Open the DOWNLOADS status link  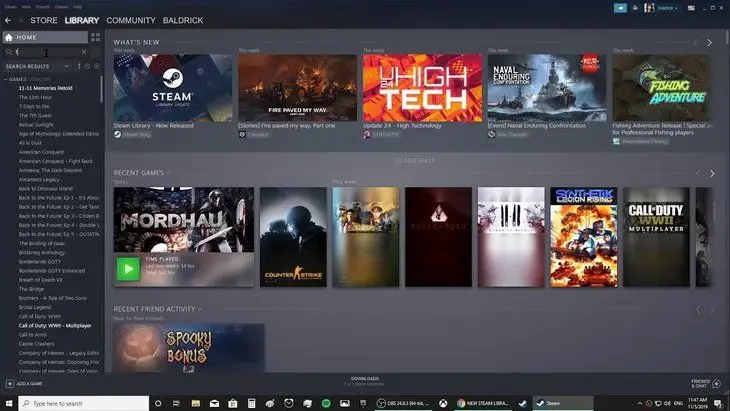click(x=365, y=381)
